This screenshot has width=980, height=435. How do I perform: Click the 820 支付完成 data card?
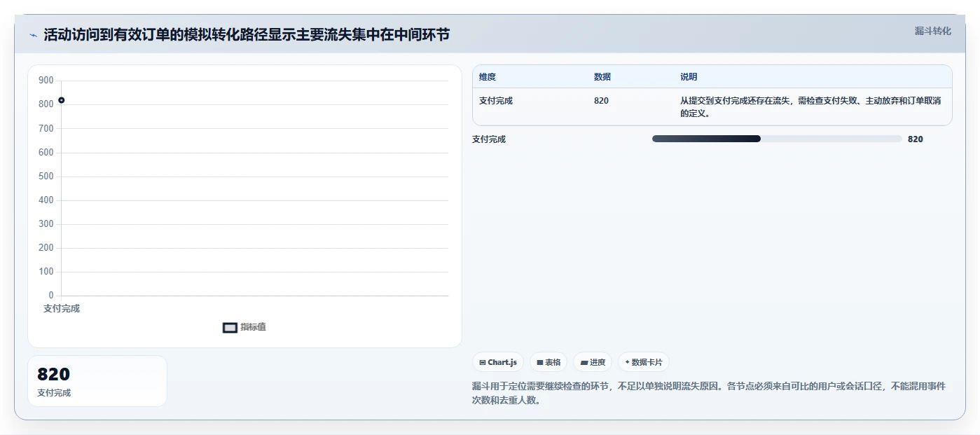(x=97, y=381)
